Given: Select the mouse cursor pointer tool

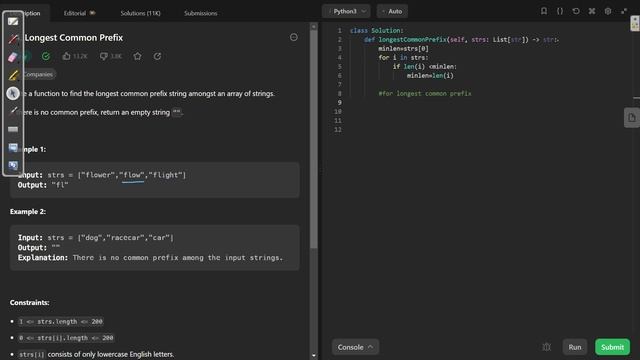Looking at the screenshot, I should (x=13, y=93).
